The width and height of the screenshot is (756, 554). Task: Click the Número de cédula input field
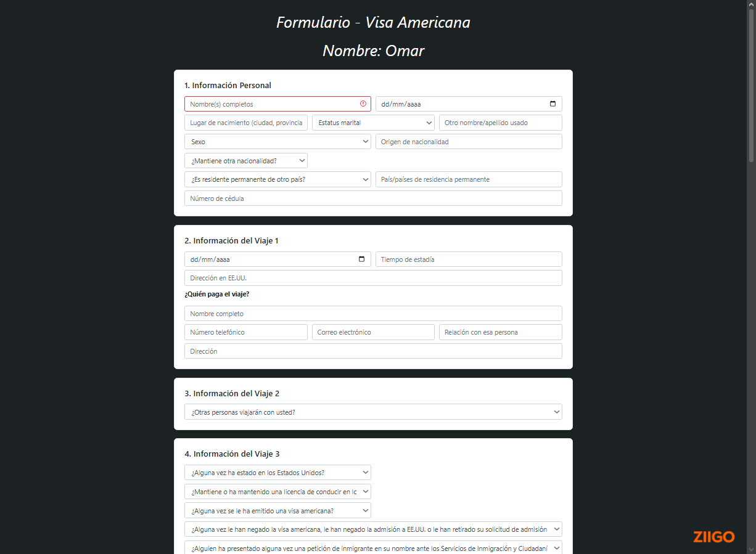(x=373, y=198)
